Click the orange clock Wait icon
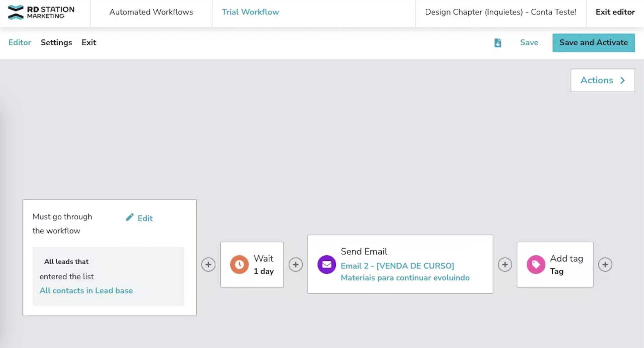This screenshot has height=348, width=644. (239, 264)
